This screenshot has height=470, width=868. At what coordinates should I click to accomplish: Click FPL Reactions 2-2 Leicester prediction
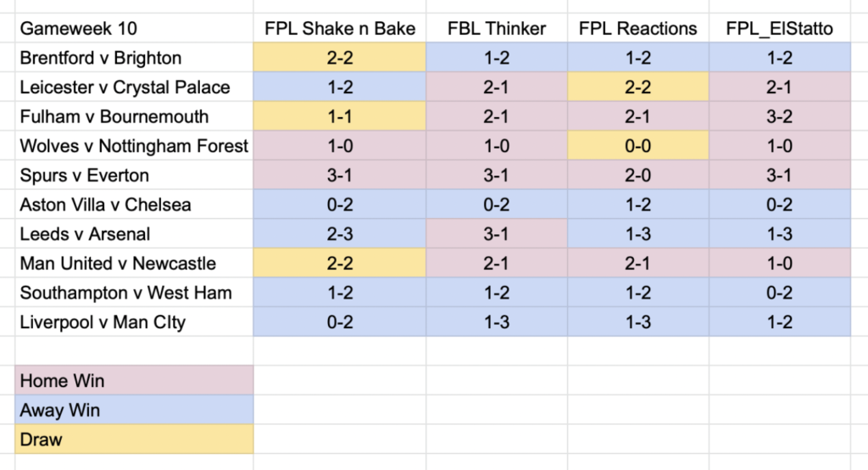coord(637,87)
